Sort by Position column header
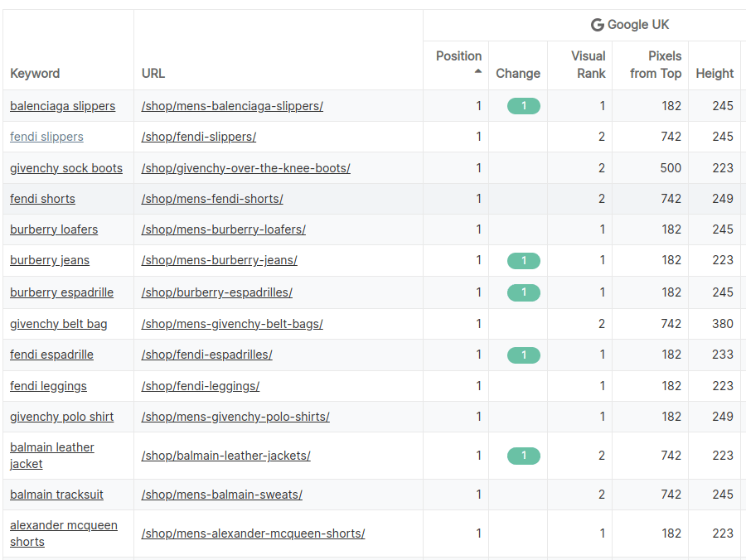746x560 pixels. tap(458, 56)
